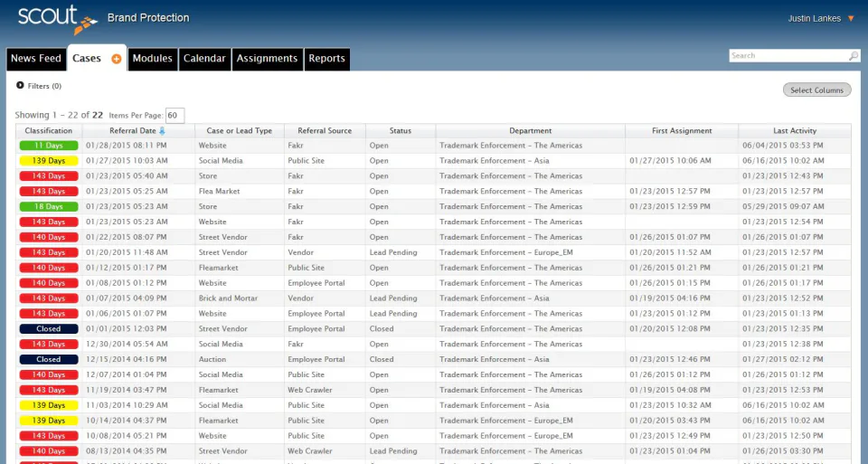Click Lead Pending status in the Brick and Mortar row
The image size is (868, 464).
pos(393,298)
